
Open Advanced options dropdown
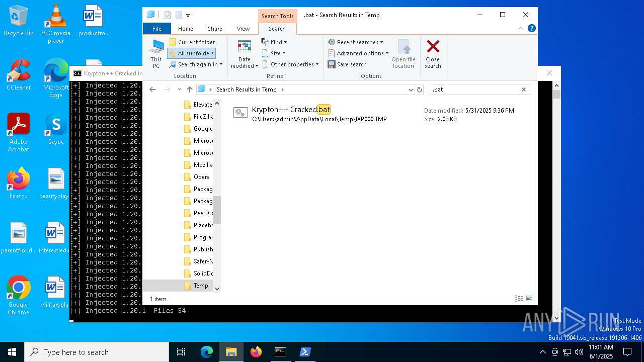(358, 53)
